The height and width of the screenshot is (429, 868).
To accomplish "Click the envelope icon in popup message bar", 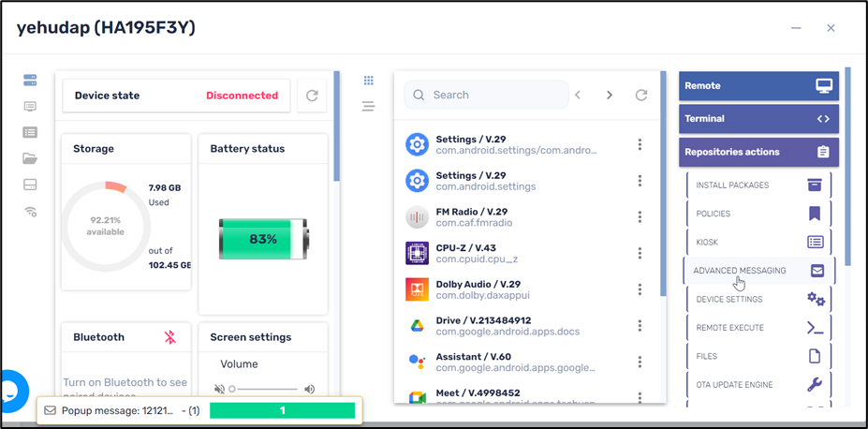I will pyautogui.click(x=51, y=410).
